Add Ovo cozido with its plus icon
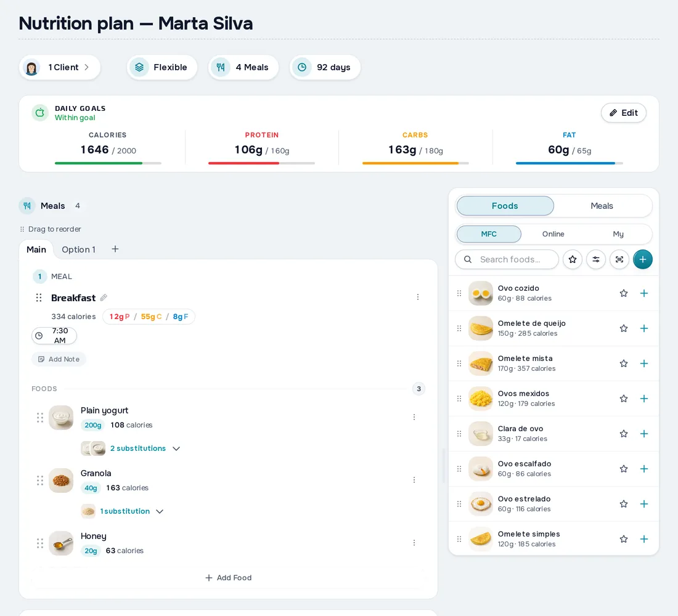This screenshot has width=678, height=616. tap(644, 293)
